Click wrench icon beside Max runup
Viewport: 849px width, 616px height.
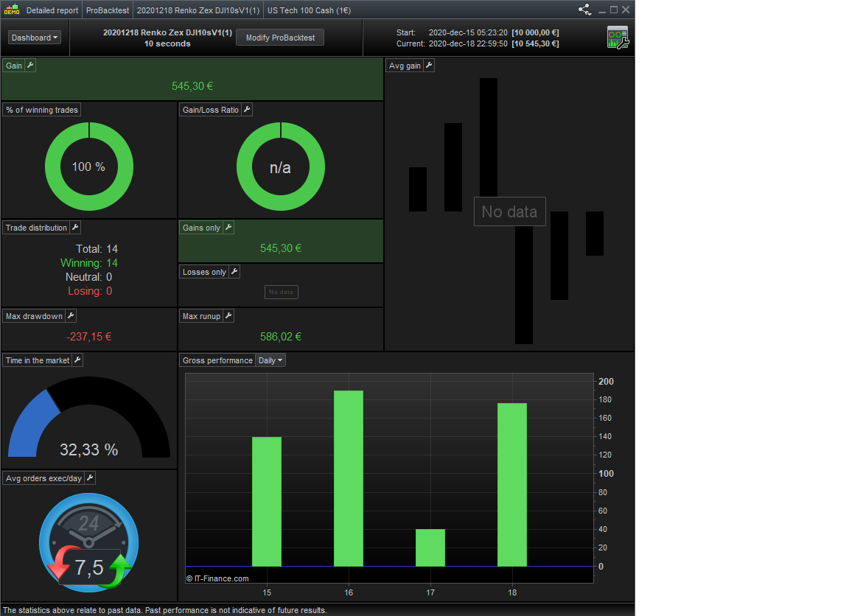click(228, 316)
